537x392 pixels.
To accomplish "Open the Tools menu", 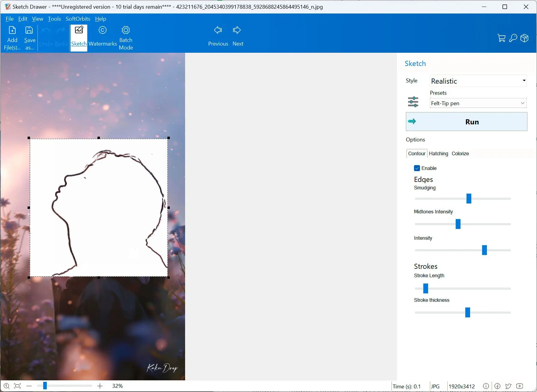I will point(54,19).
